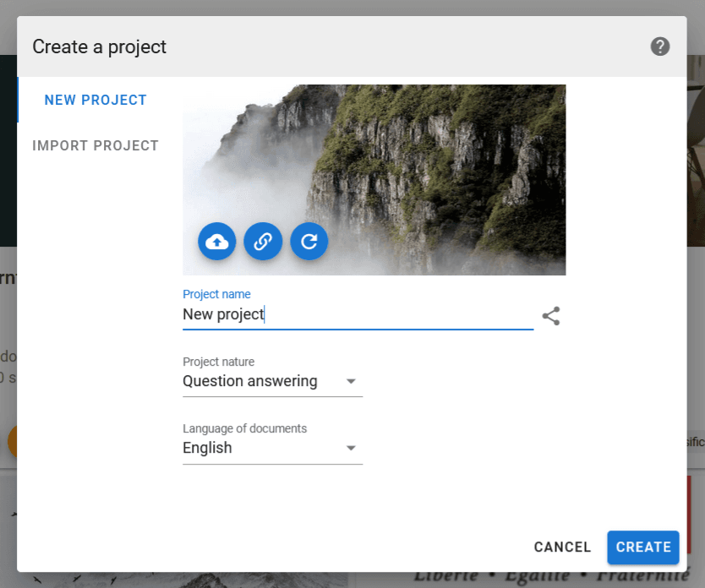Click the 'Project name' field label

pos(216,294)
